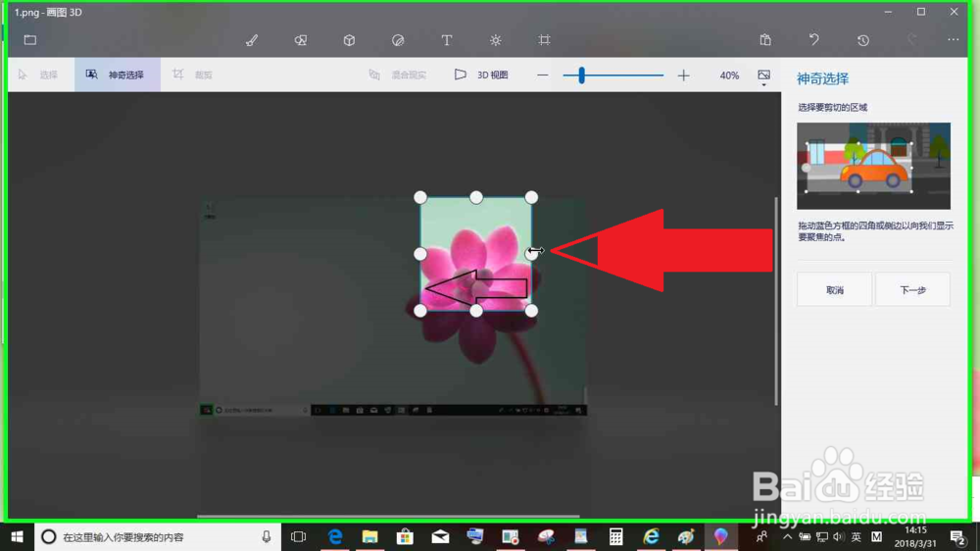Image resolution: width=980 pixels, height=551 pixels.
Task: Open the 2D shapes tool
Action: point(301,40)
